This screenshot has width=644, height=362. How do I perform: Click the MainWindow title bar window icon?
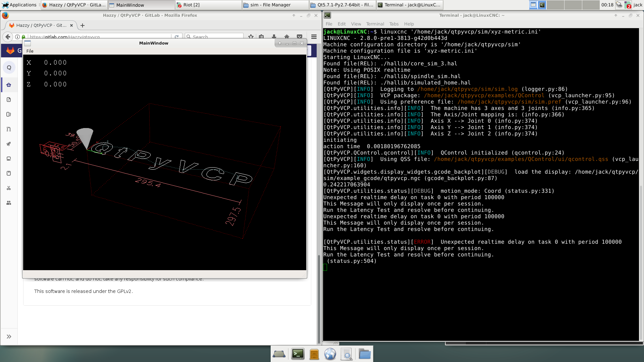[x=28, y=43]
